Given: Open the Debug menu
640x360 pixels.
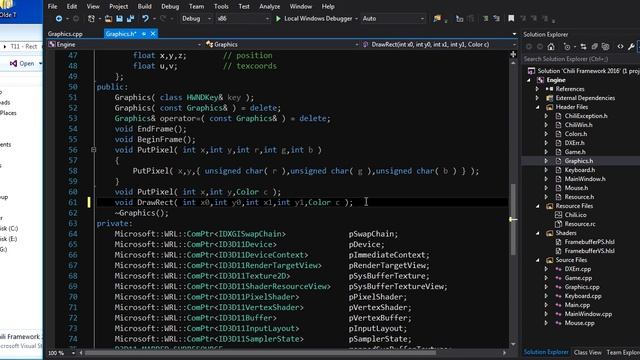Looking at the screenshot, I should tap(170, 7).
